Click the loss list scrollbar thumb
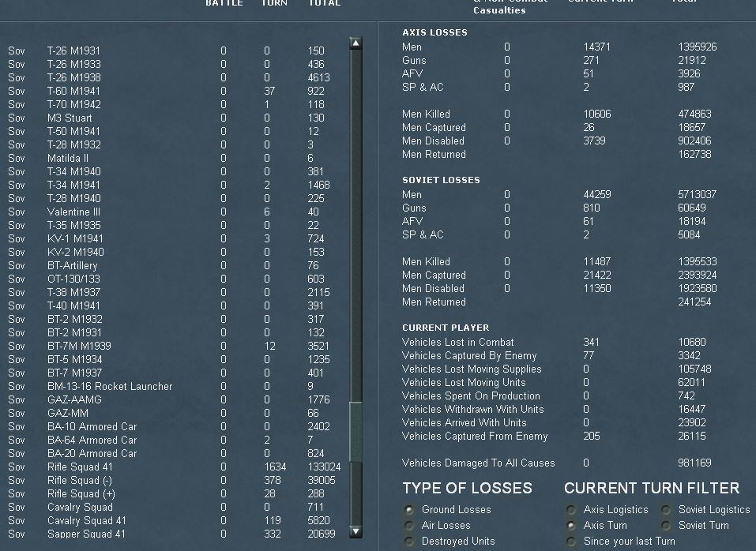This screenshot has height=551, width=756. (x=355, y=432)
